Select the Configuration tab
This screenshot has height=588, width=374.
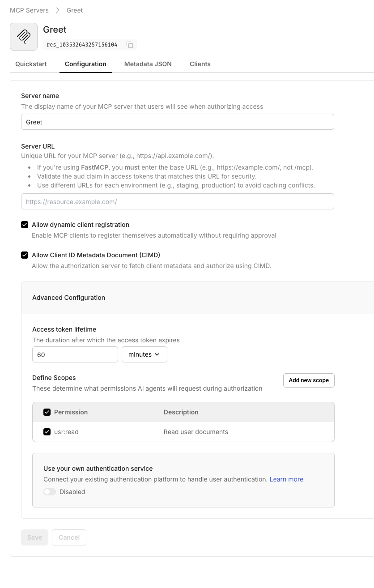85,64
